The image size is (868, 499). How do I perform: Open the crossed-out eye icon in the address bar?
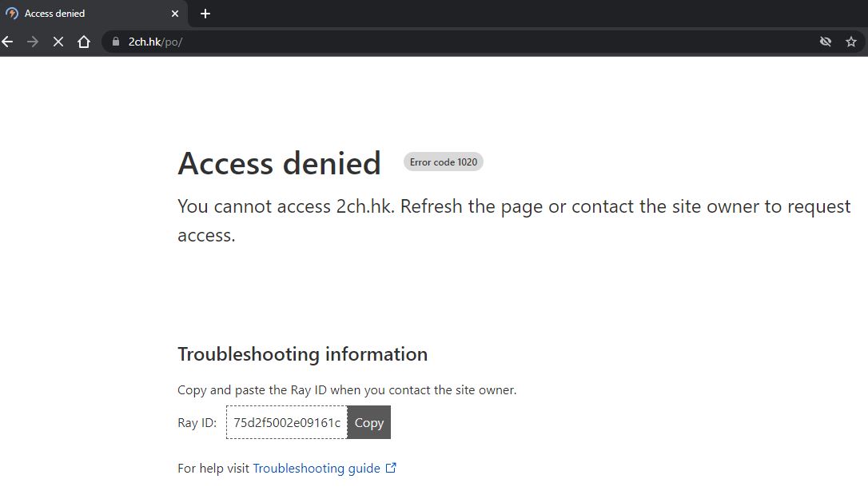click(826, 42)
